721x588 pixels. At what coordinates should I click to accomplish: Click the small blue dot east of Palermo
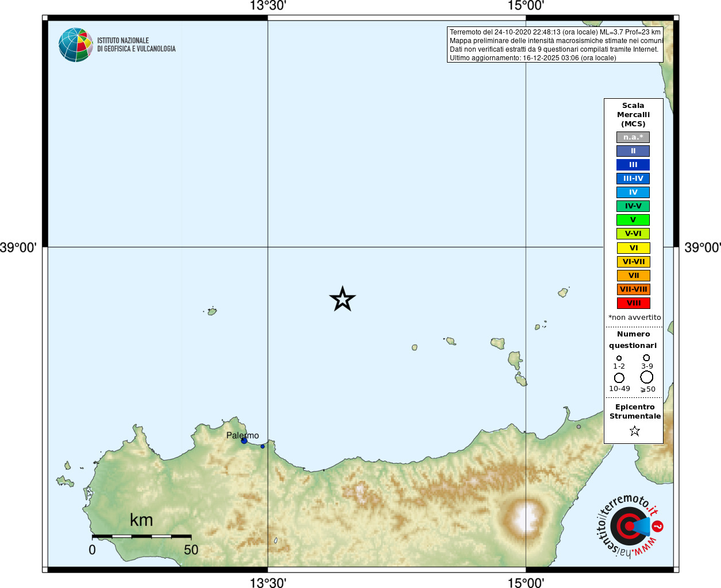coord(263,446)
